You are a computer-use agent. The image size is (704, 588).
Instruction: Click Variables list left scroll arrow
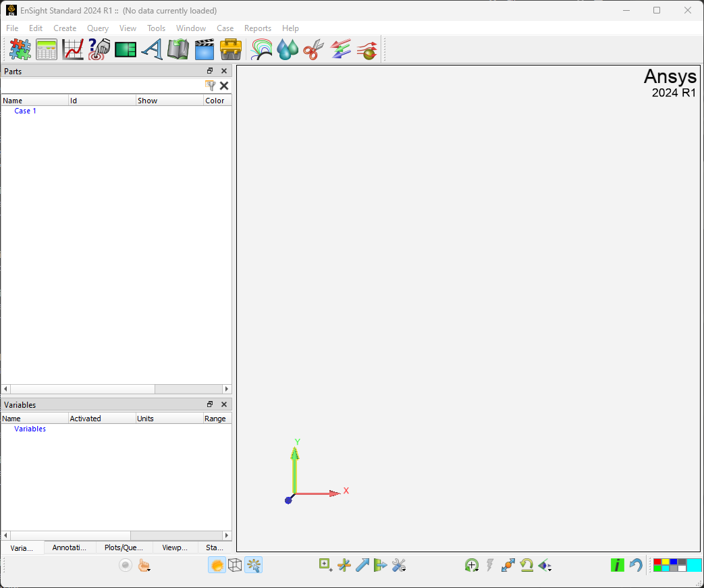(x=6, y=535)
